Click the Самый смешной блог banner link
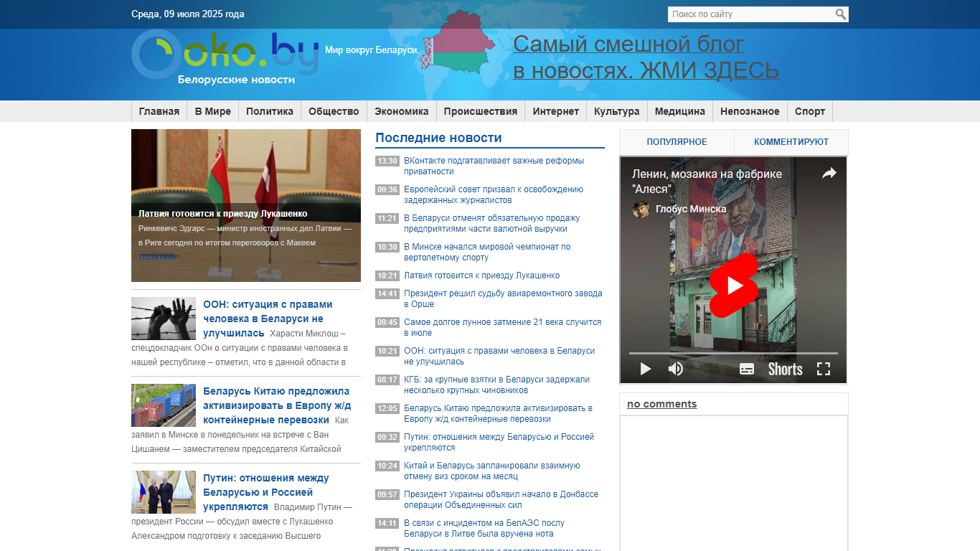The image size is (980, 551). (646, 57)
